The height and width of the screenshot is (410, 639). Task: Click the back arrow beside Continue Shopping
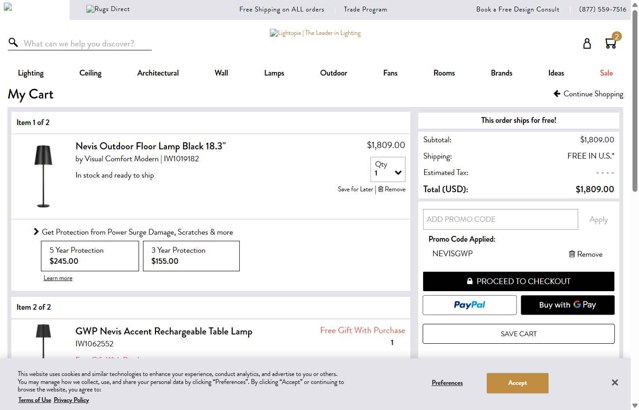point(557,94)
